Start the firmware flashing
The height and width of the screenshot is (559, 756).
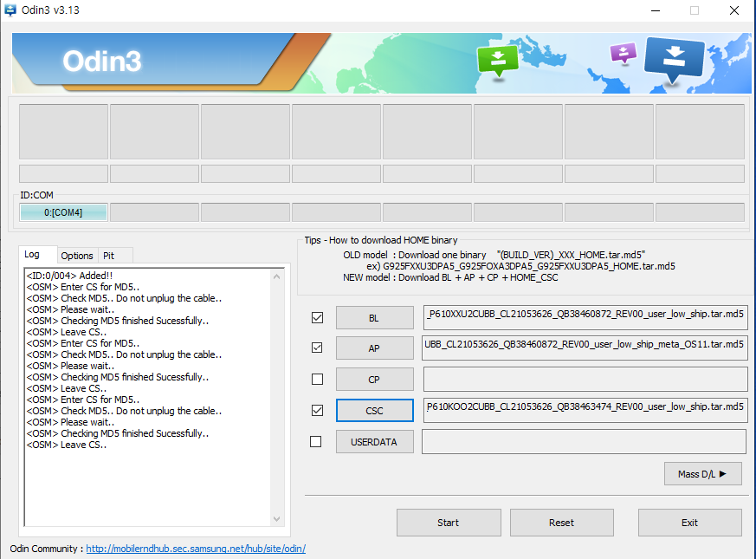tap(449, 523)
